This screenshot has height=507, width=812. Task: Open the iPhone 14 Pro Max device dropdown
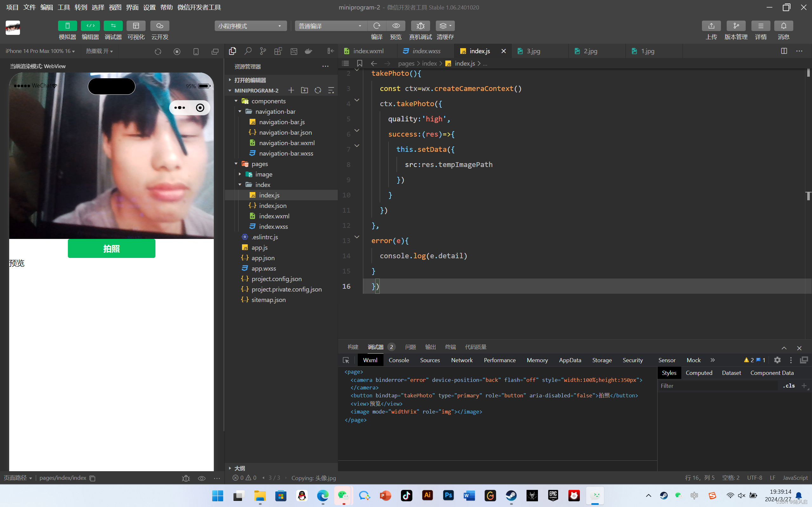[x=40, y=51]
